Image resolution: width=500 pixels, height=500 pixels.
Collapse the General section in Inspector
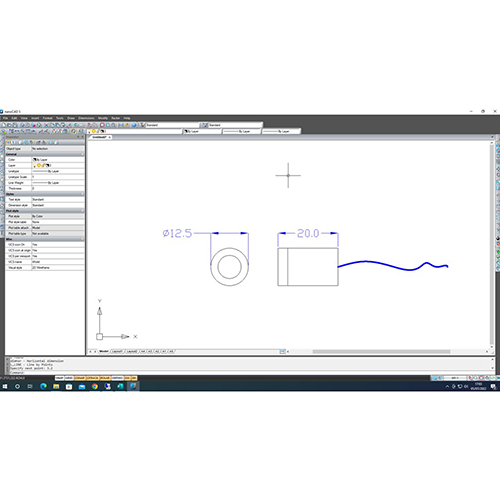tap(82, 154)
